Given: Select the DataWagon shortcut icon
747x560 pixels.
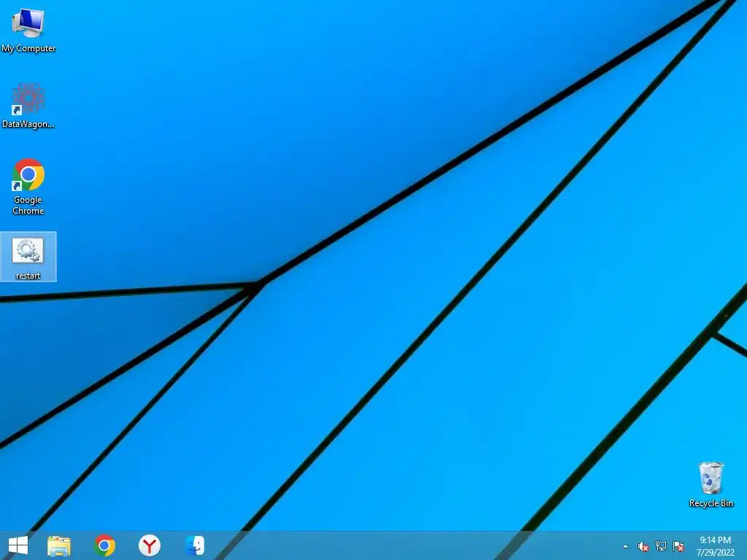Looking at the screenshot, I should pyautogui.click(x=28, y=105).
